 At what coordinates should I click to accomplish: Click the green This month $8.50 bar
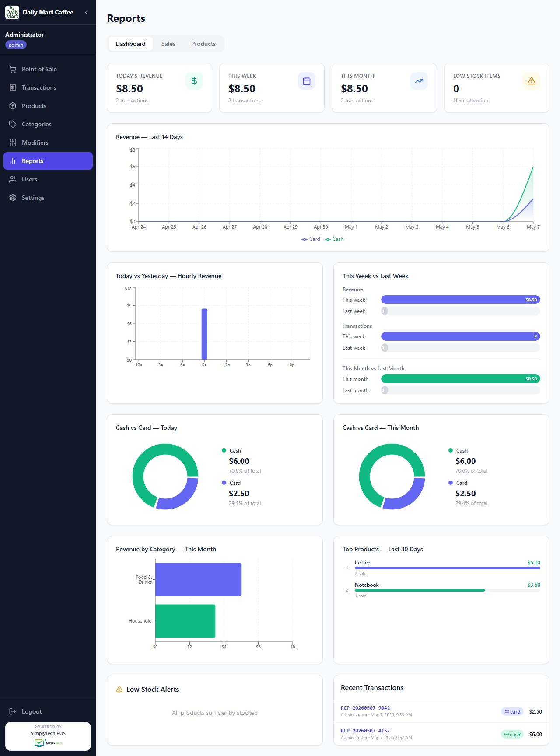pos(461,379)
